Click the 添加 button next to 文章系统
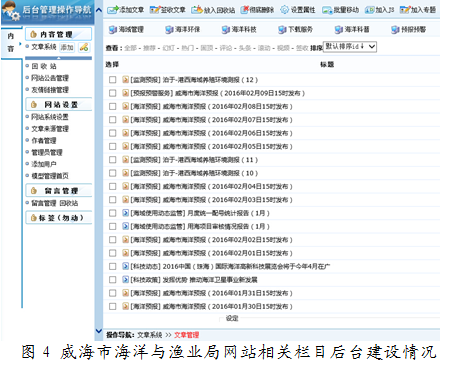 (x=67, y=47)
